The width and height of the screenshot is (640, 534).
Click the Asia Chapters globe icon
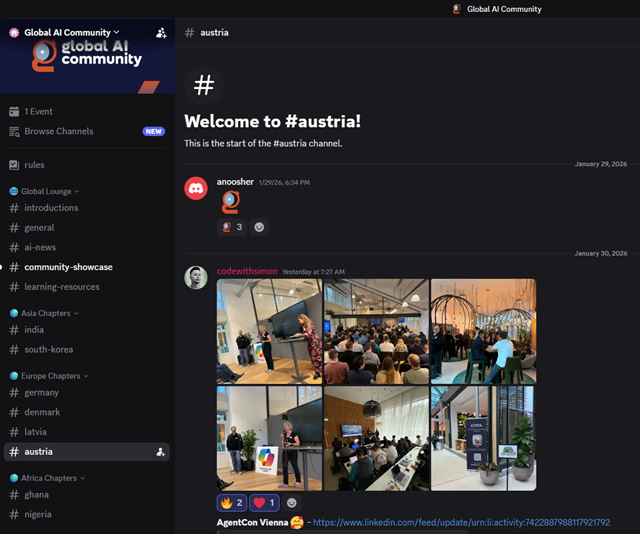(x=14, y=313)
